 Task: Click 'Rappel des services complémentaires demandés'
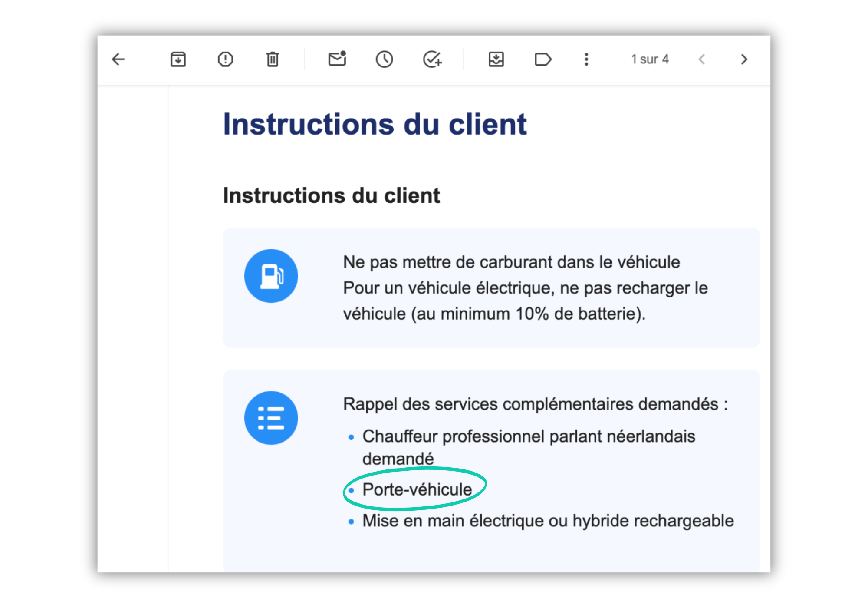[x=535, y=404]
